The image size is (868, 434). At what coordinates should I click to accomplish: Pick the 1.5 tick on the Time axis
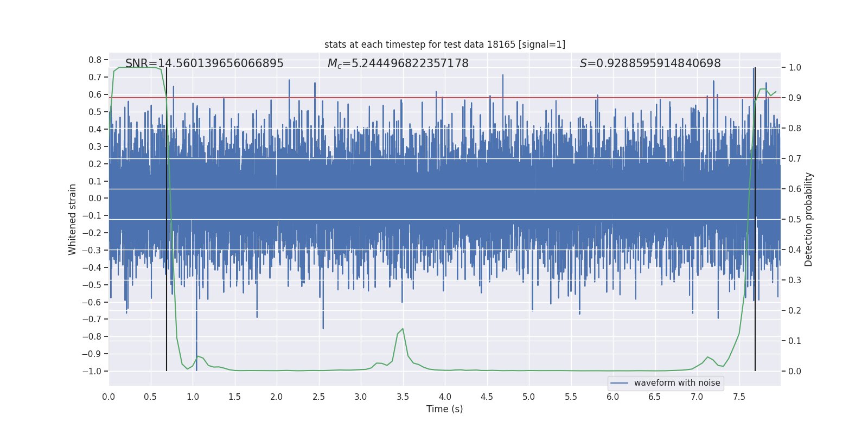pos(234,397)
